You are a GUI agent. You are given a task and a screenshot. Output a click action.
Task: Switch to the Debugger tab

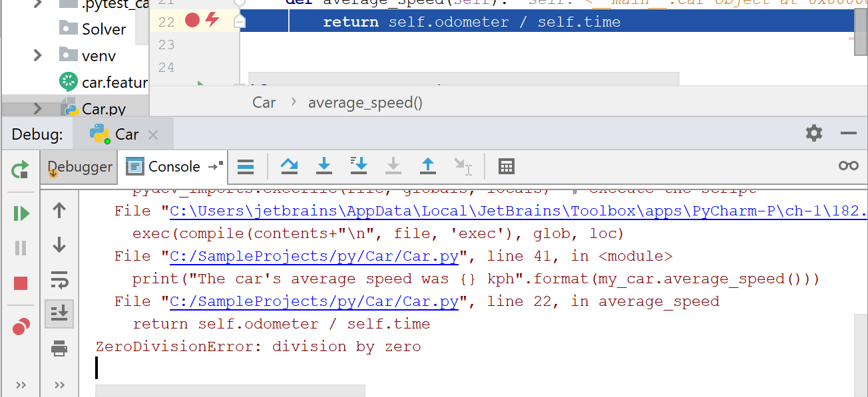80,166
